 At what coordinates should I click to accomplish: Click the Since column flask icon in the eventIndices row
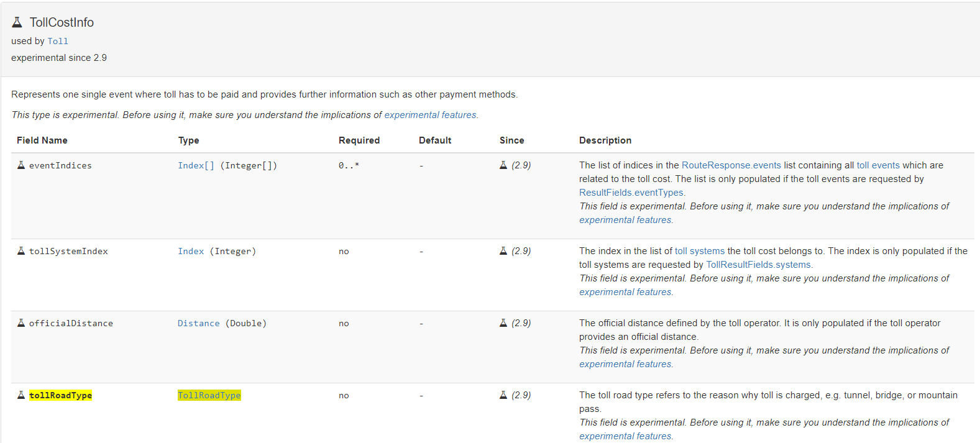tap(503, 165)
